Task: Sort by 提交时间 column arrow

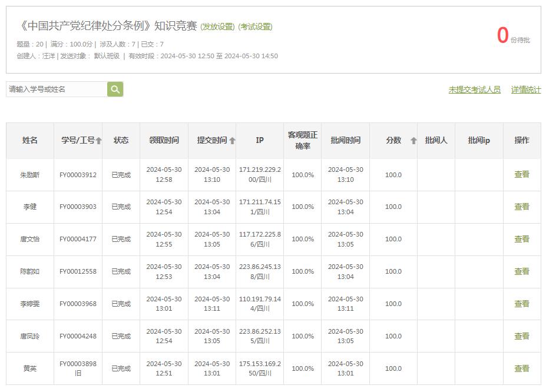Action: (232, 141)
